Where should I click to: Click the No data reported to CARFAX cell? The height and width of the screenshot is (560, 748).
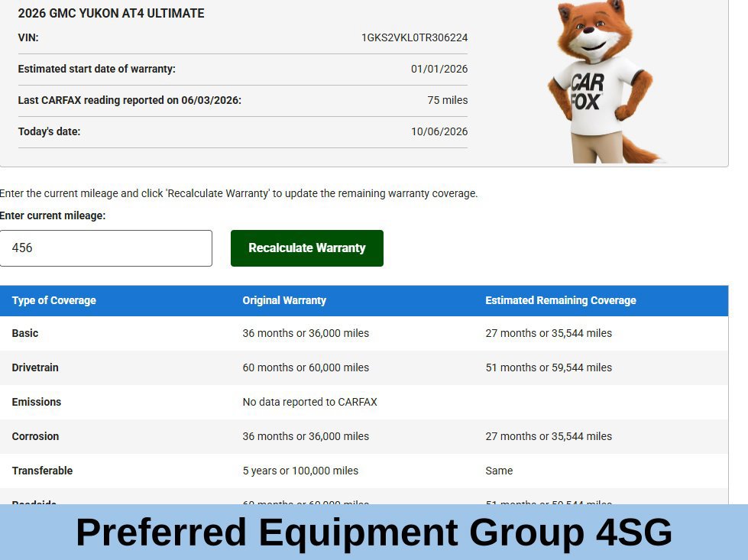[309, 402]
